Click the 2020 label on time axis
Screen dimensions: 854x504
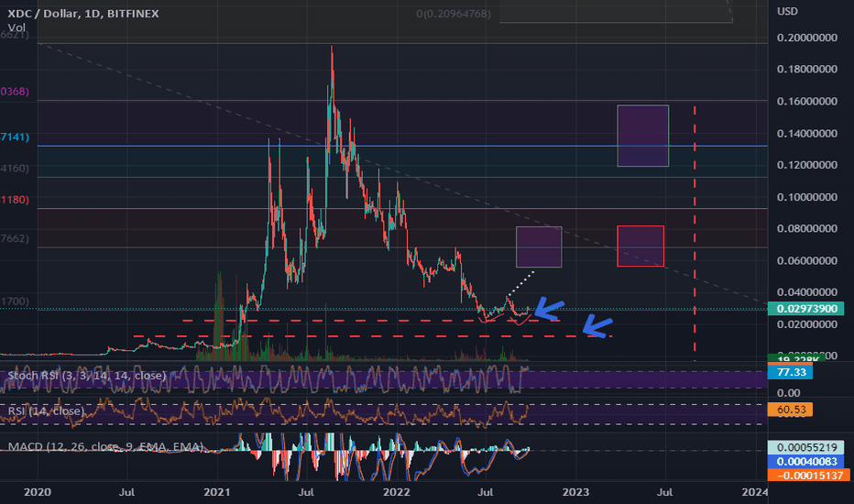pos(38,493)
